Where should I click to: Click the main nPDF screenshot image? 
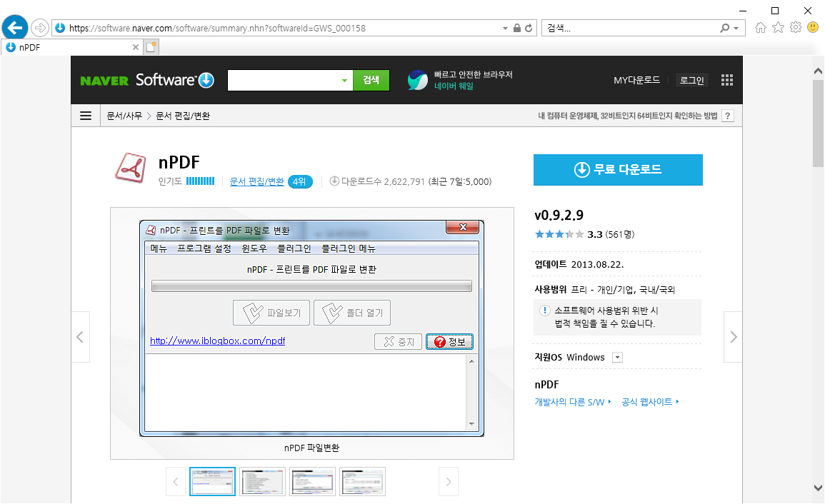coord(311,328)
